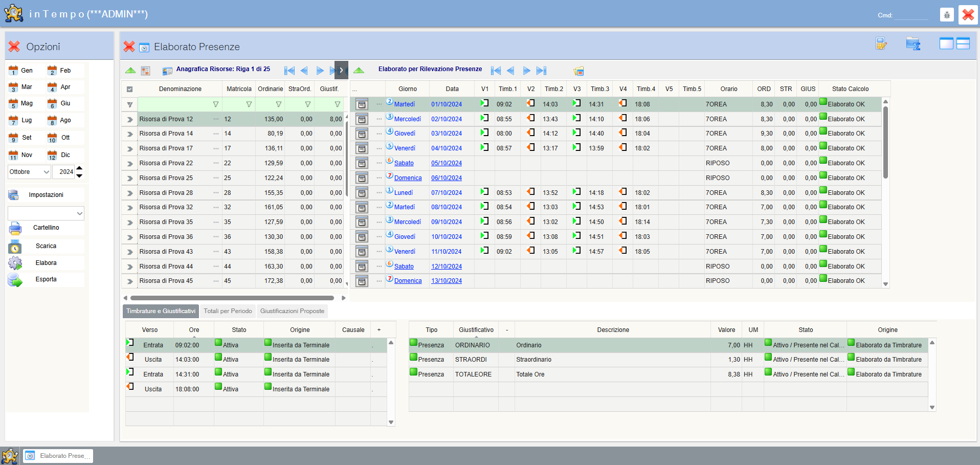Select the Feb month calendar icon

52,71
